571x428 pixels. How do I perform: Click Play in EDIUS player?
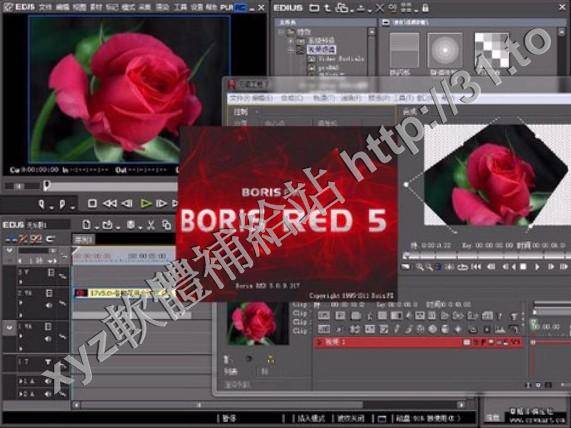146,203
